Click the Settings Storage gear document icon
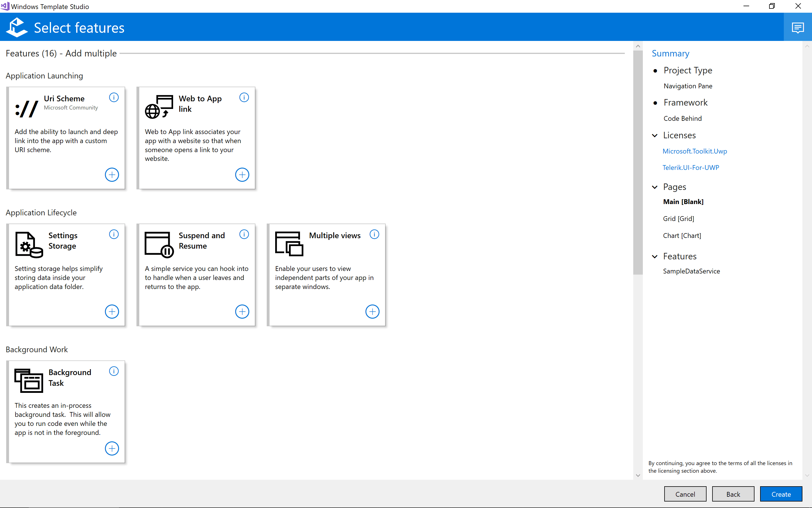This screenshot has width=812, height=508. (x=29, y=245)
